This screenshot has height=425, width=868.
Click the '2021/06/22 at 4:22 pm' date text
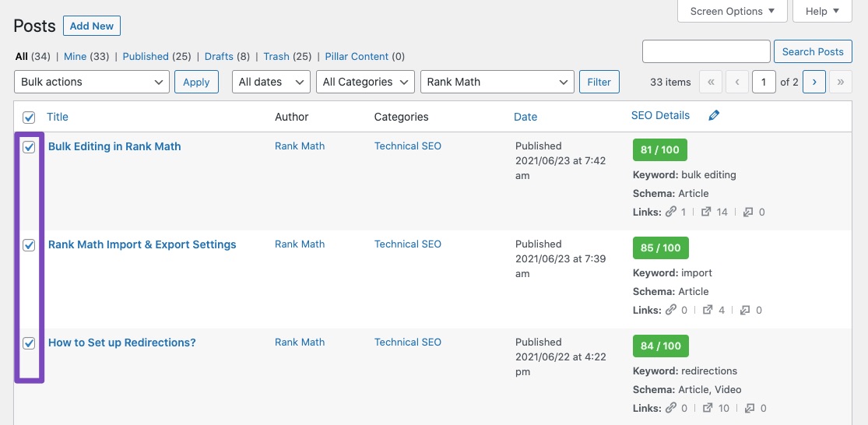[561, 364]
